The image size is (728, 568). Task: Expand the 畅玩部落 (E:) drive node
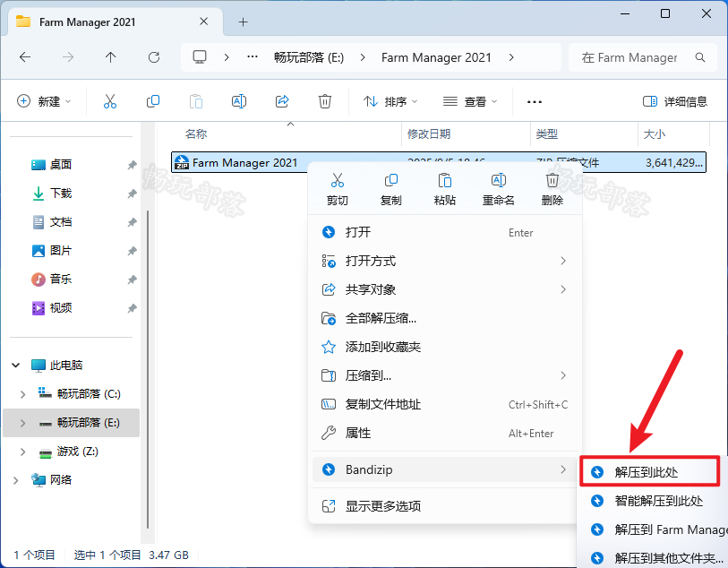point(22,423)
